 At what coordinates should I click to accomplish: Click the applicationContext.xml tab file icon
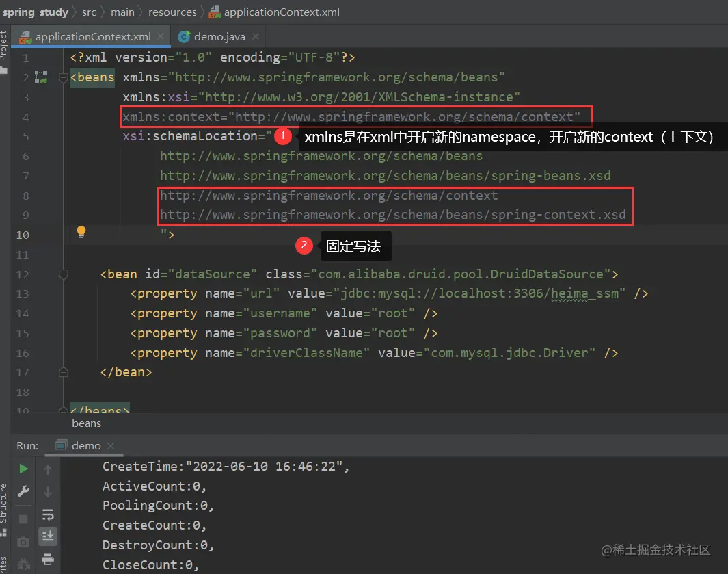pos(25,37)
